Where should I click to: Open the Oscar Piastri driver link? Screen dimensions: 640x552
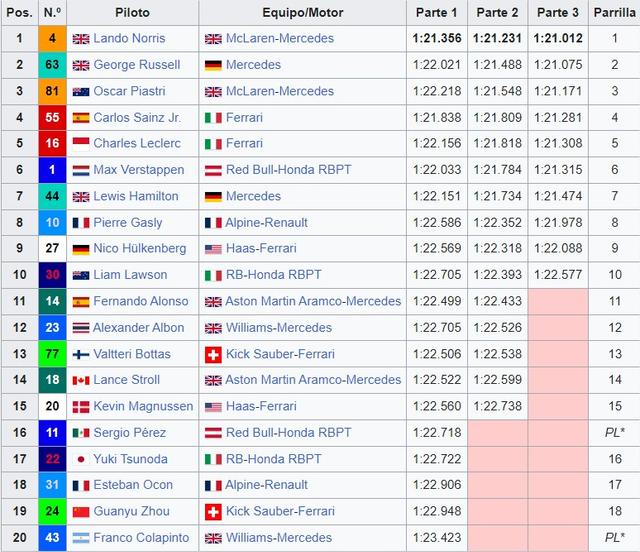pos(129,91)
